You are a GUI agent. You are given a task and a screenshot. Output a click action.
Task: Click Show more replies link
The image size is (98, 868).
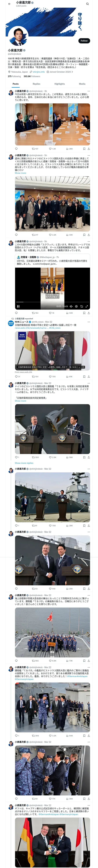click(x=24, y=463)
